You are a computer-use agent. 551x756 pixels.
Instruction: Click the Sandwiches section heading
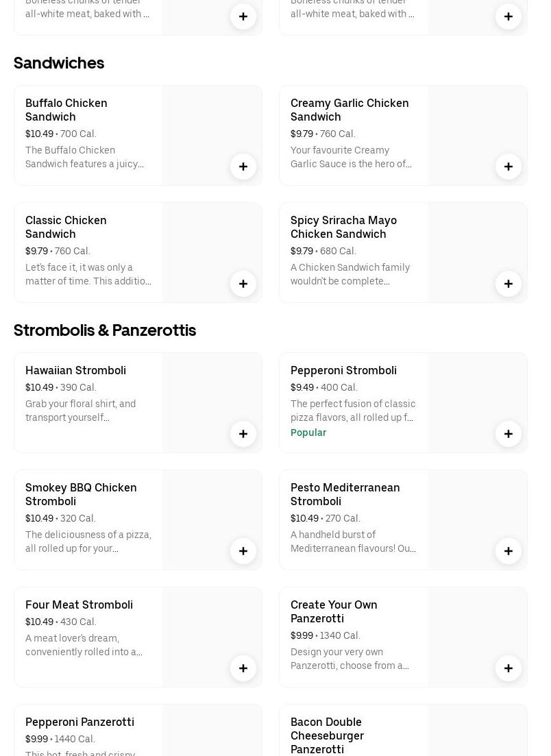(x=59, y=63)
